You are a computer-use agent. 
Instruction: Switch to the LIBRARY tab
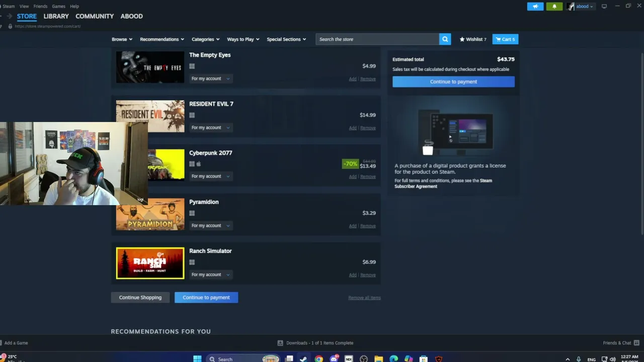click(56, 16)
